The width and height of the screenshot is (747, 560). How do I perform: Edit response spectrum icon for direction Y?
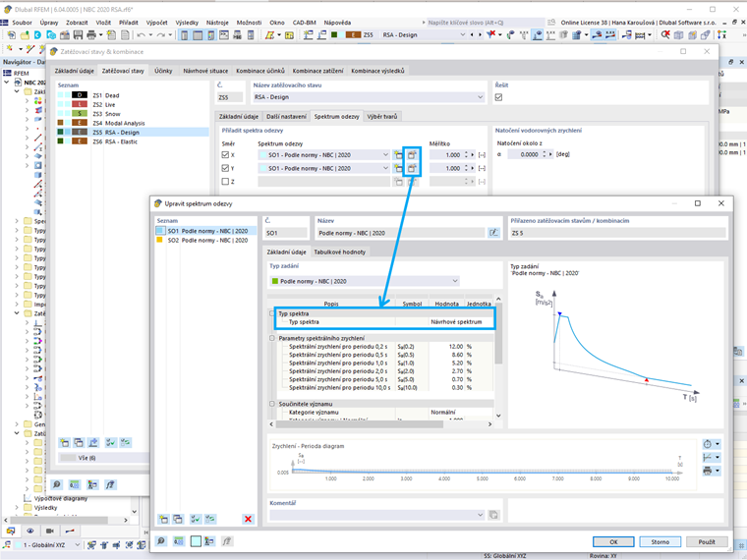pyautogui.click(x=412, y=168)
